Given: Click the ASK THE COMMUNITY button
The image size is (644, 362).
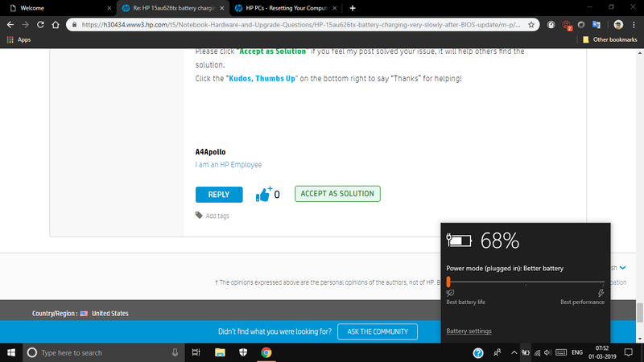Looking at the screenshot, I should pyautogui.click(x=378, y=331).
